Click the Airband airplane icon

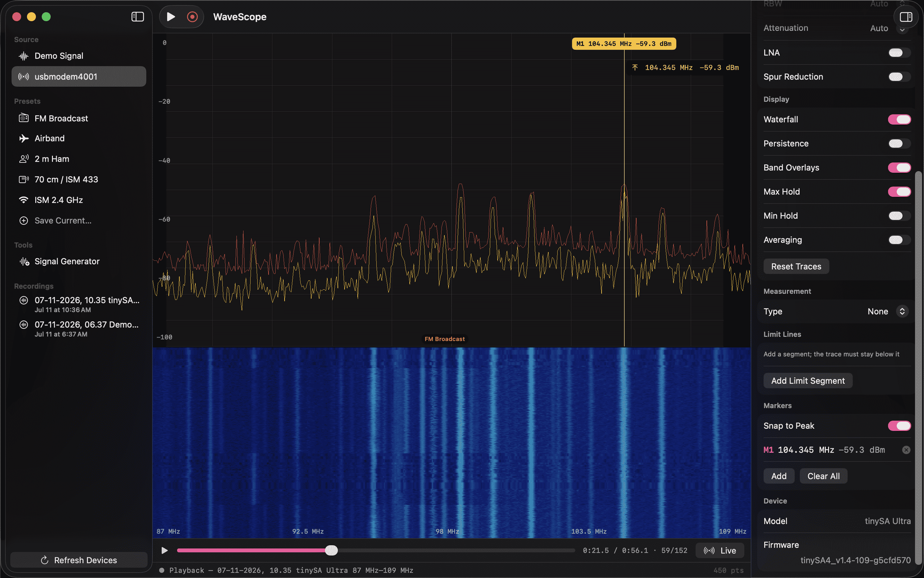pos(24,138)
